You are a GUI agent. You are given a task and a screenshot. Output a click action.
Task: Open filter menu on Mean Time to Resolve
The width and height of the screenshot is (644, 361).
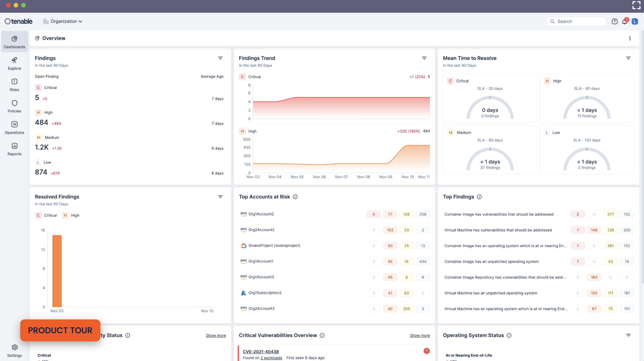pyautogui.click(x=628, y=58)
